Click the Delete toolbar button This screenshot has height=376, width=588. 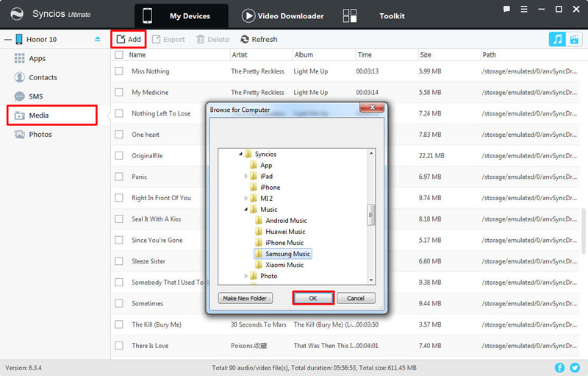click(x=212, y=39)
